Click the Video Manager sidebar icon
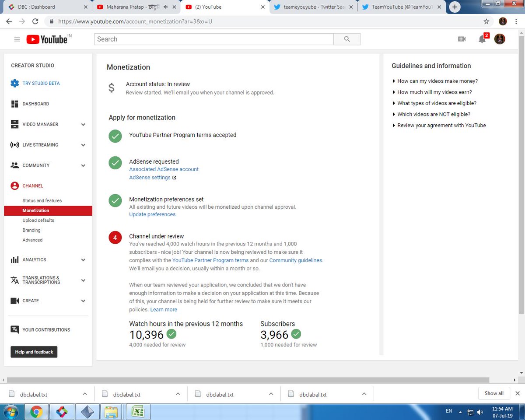 (x=14, y=124)
